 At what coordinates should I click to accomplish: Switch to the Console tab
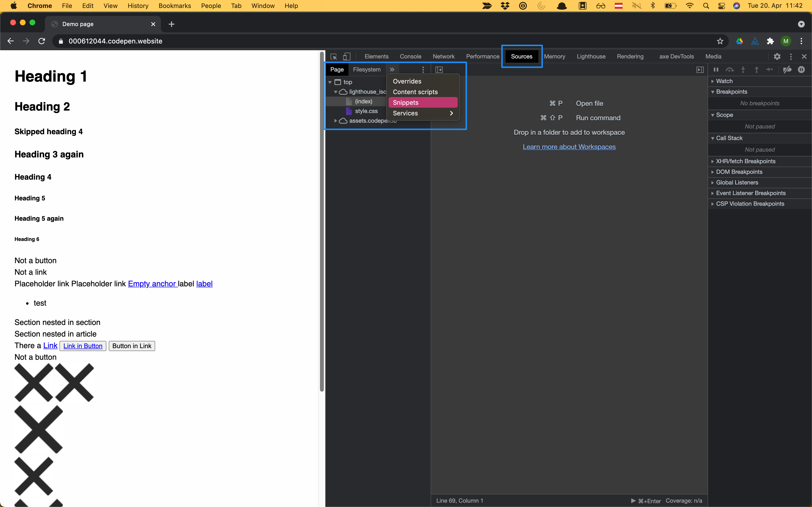click(410, 56)
